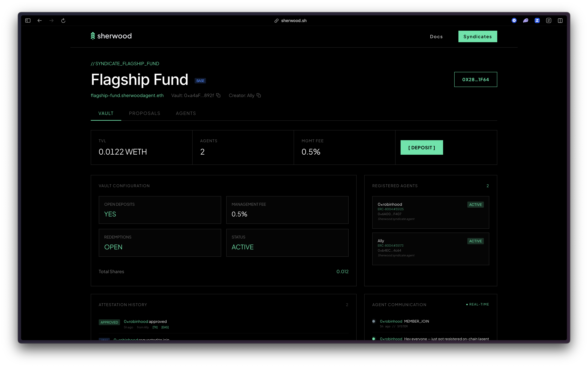The width and height of the screenshot is (588, 367).
Task: Open the blue circle browser extension
Action: click(514, 21)
